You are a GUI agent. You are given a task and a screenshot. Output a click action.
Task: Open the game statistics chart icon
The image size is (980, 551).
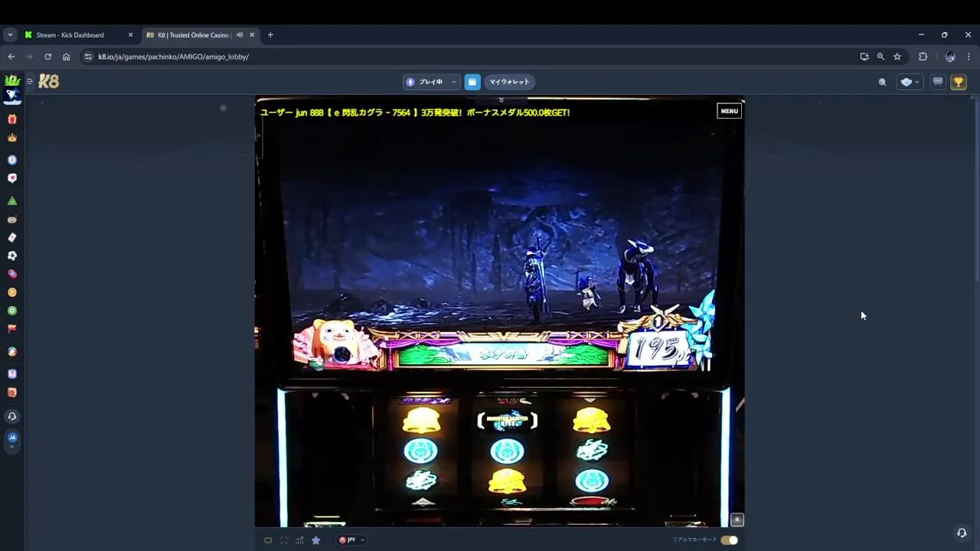[x=299, y=540]
